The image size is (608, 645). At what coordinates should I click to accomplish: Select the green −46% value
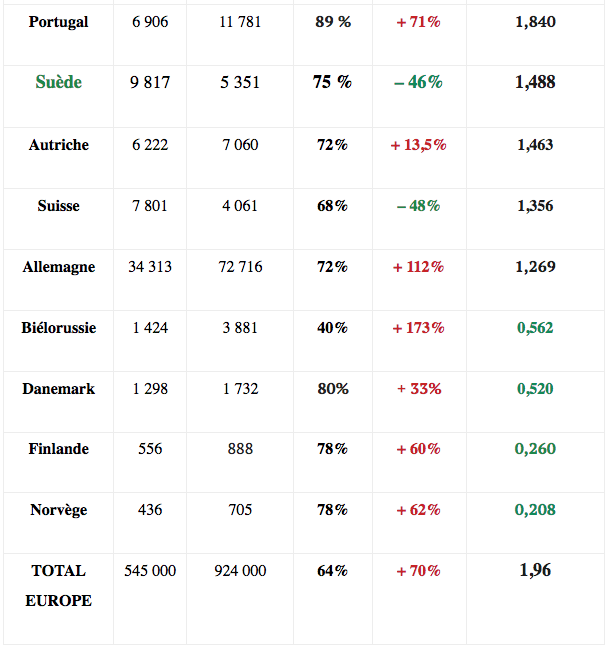click(x=418, y=83)
